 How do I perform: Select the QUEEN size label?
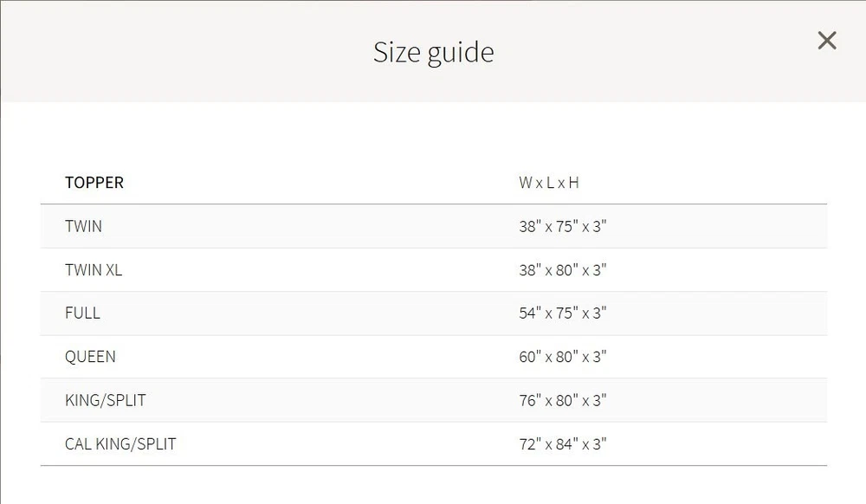click(x=90, y=357)
